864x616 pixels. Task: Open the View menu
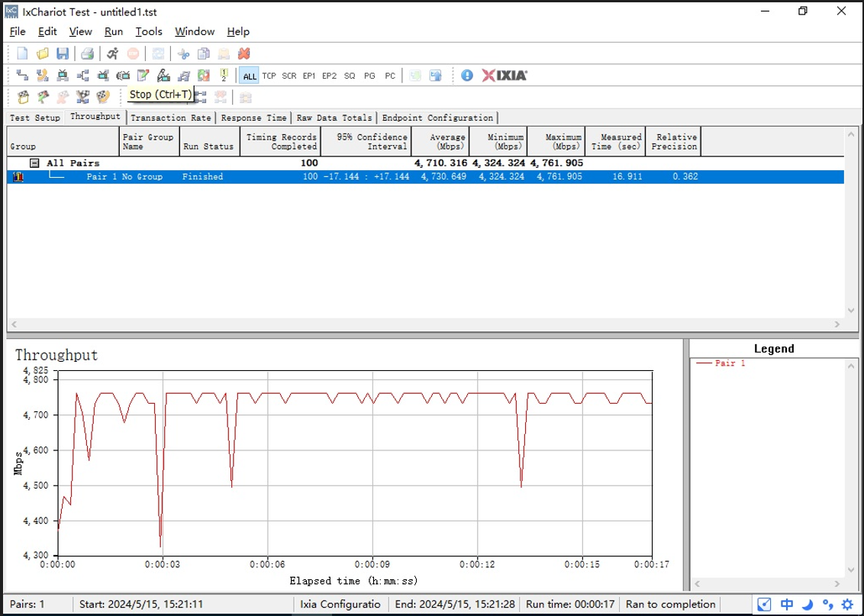(80, 31)
